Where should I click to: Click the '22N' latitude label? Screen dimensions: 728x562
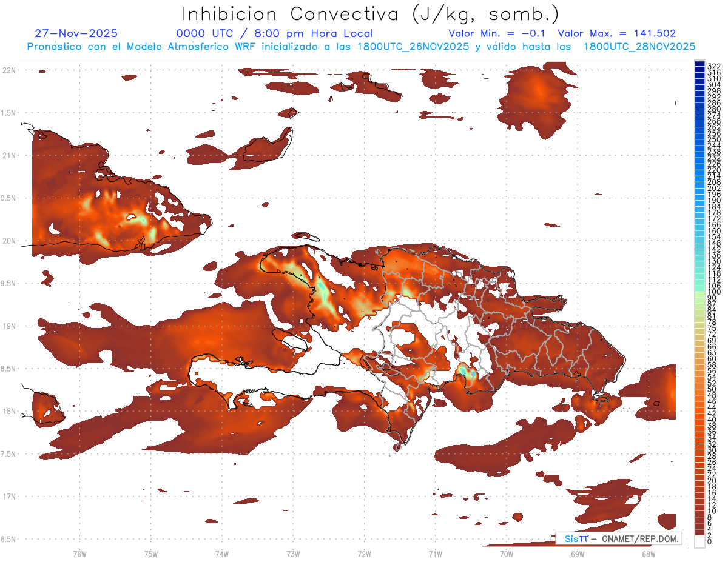10,70
